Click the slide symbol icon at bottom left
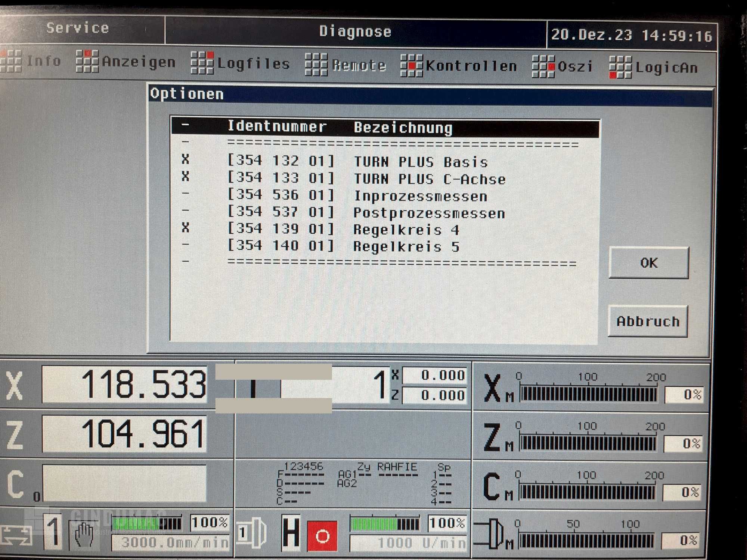Viewport: 747px width, 560px height. tap(16, 536)
